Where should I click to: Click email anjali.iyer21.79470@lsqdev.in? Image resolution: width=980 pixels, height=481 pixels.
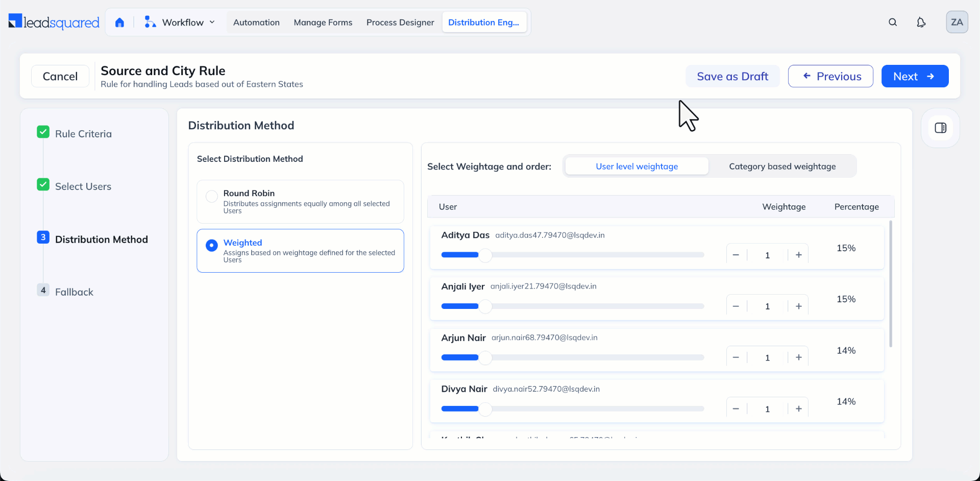543,286
